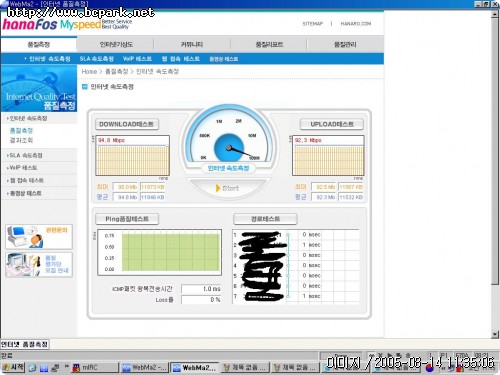Open the Internet Explorer quick launch icon
The image size is (500, 375).
[x=32, y=368]
